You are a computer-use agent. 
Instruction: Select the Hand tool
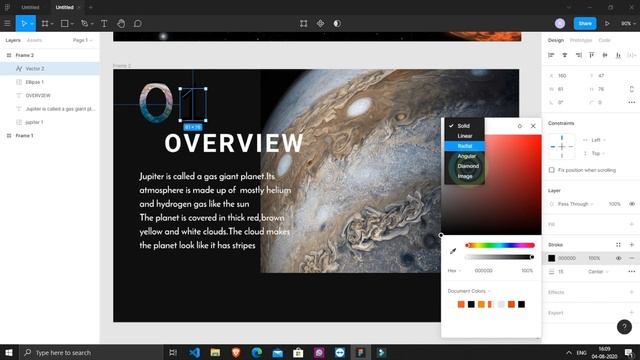[121, 24]
